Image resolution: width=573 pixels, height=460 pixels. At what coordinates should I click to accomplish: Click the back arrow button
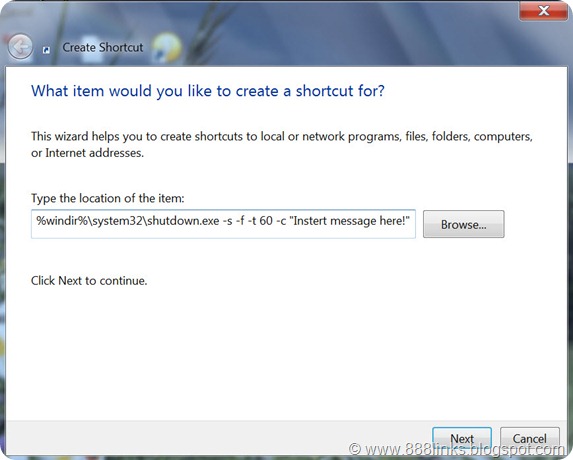pyautogui.click(x=20, y=46)
